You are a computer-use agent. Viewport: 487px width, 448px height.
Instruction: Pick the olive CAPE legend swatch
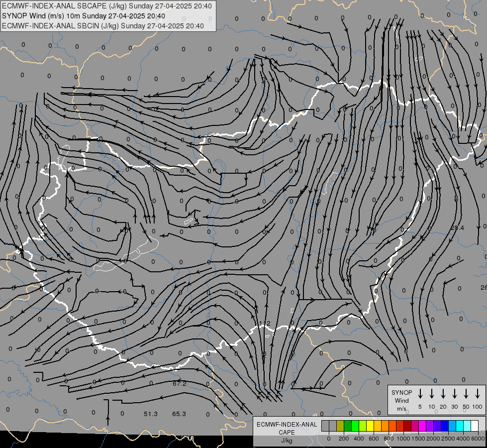[x=340, y=426]
